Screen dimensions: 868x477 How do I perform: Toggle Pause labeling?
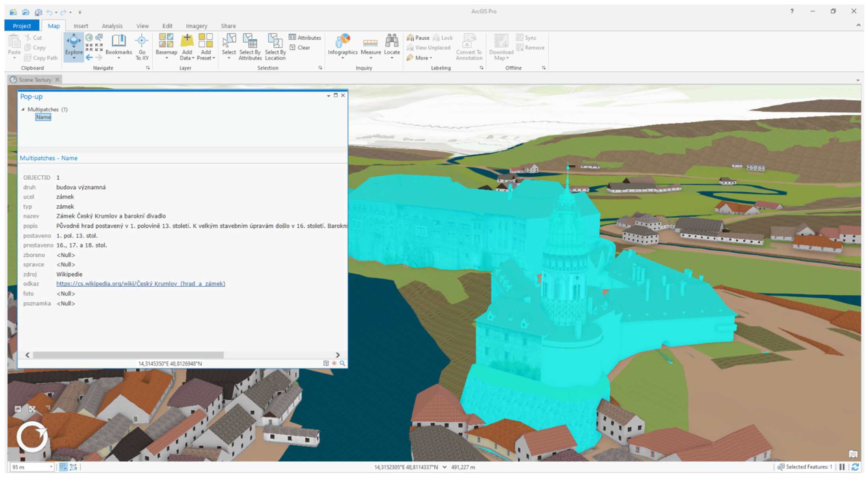(x=418, y=38)
